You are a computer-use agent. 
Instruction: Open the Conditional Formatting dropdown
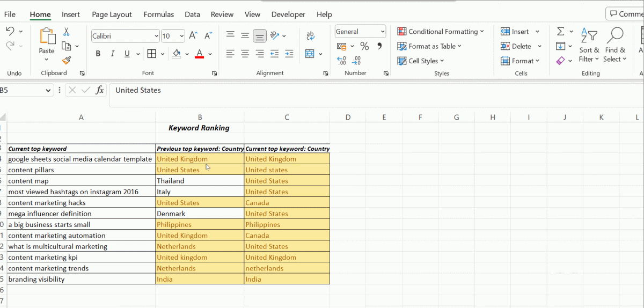441,32
